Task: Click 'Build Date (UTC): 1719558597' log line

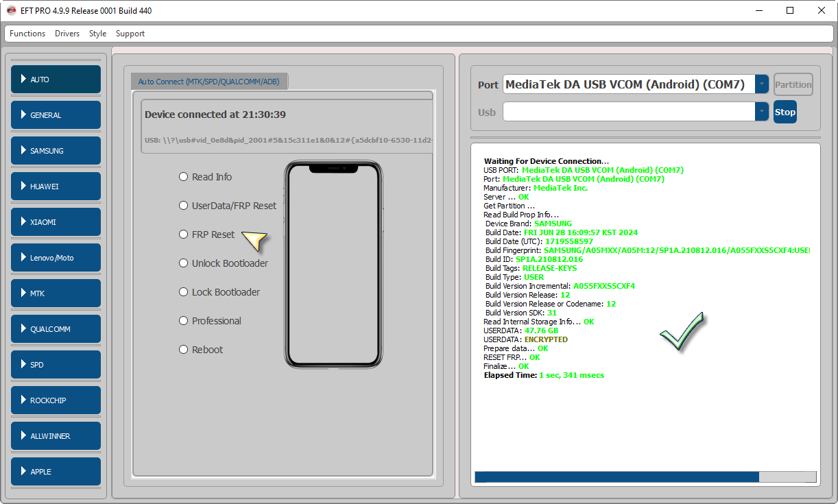Action: click(539, 241)
